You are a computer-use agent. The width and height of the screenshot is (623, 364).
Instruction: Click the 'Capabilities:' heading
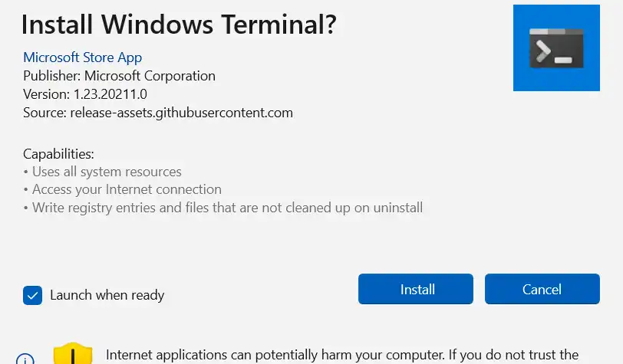58,154
